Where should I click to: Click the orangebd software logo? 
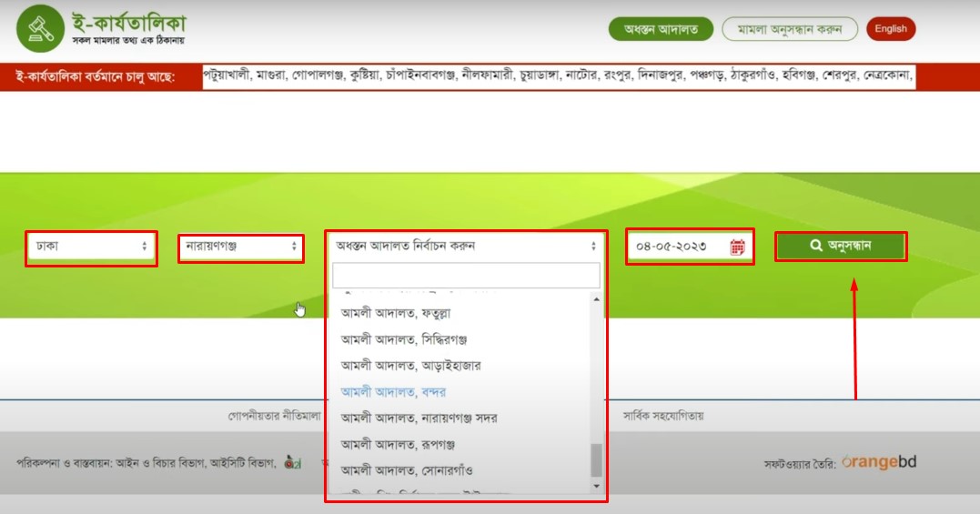pyautogui.click(x=878, y=462)
